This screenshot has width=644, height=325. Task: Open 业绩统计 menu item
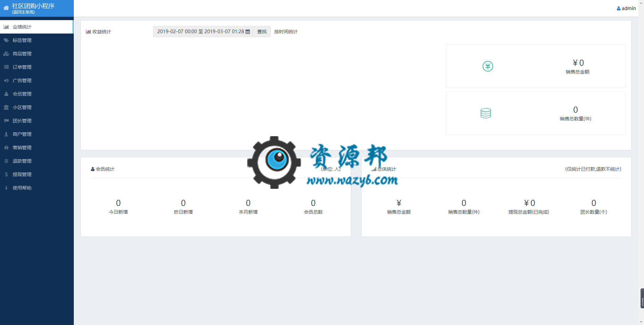(37, 27)
